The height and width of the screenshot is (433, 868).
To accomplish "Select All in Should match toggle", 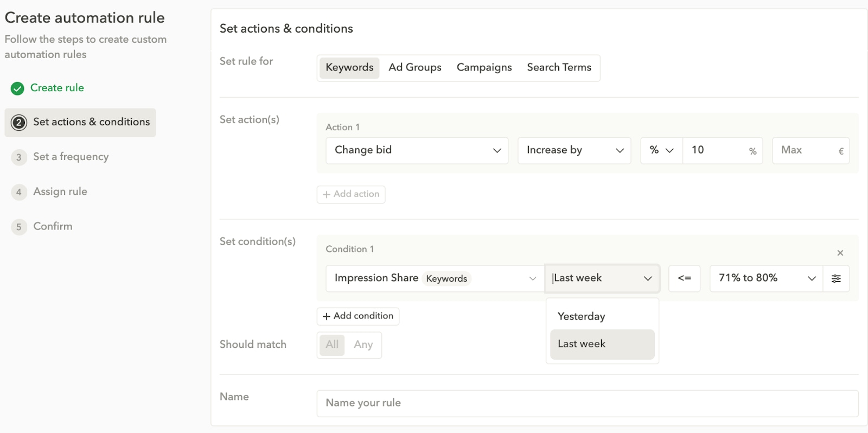I will pos(332,345).
